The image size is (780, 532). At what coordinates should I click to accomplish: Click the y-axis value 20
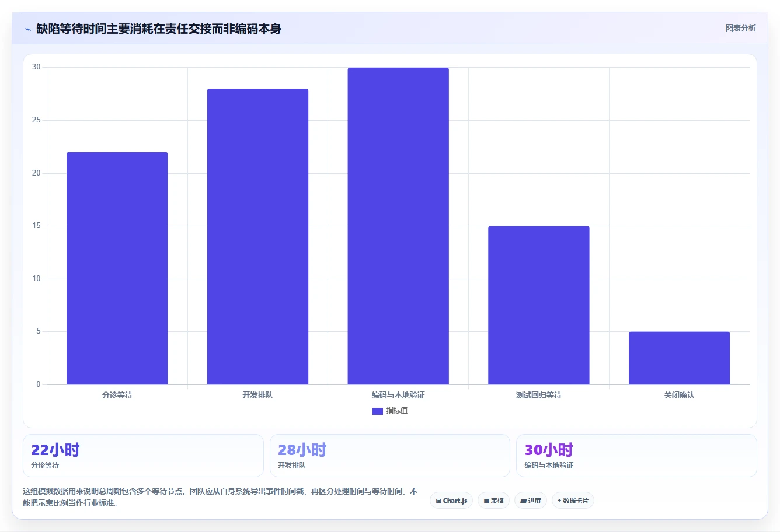(x=36, y=173)
